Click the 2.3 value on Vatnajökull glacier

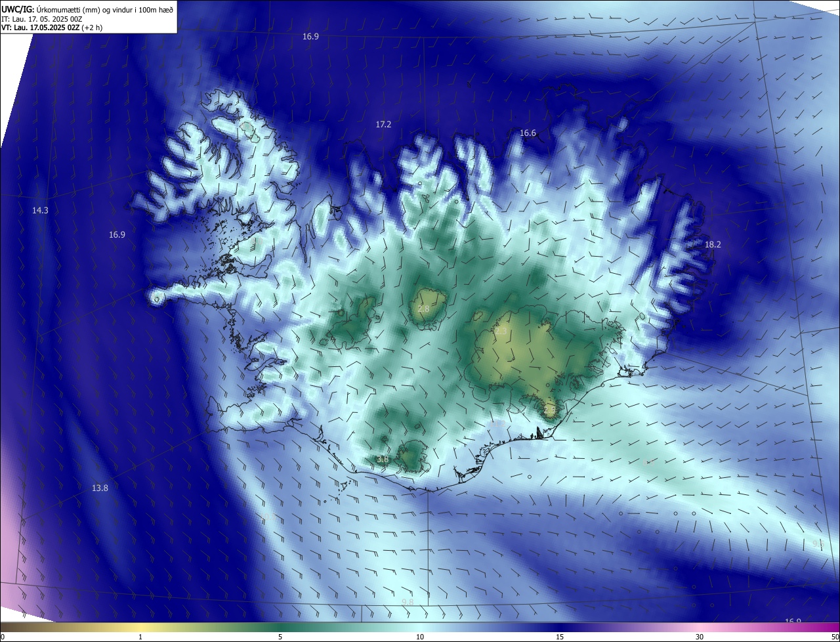coord(501,332)
